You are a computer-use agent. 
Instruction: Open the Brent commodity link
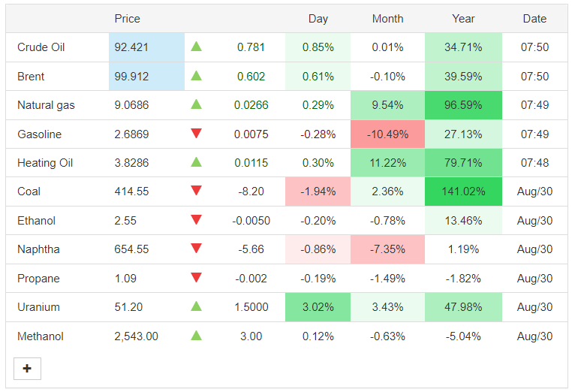(31, 77)
